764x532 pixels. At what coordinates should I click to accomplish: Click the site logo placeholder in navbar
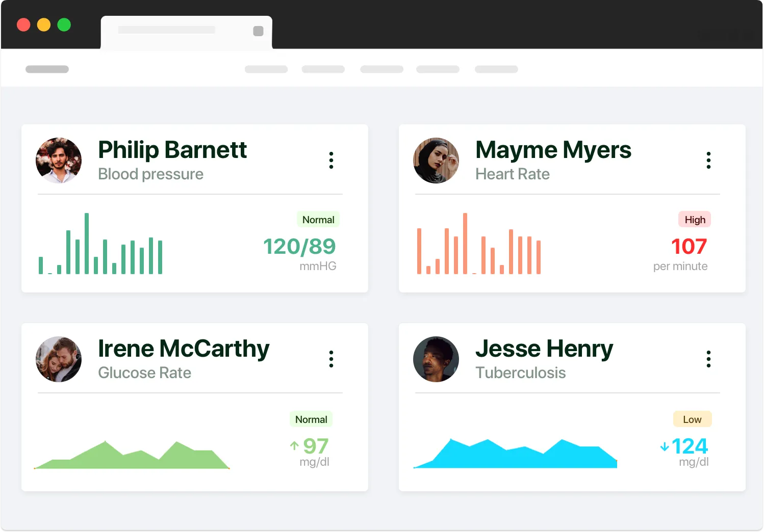[x=47, y=69]
